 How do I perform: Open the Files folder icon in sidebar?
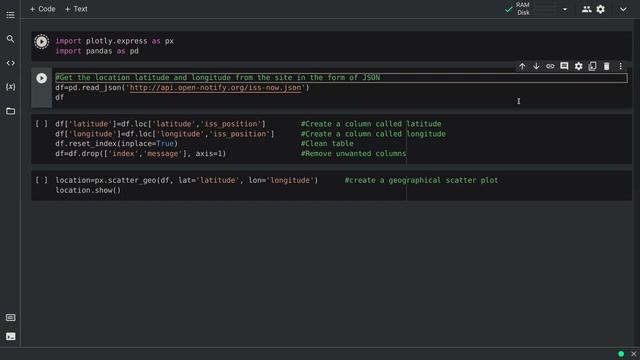coord(11,111)
